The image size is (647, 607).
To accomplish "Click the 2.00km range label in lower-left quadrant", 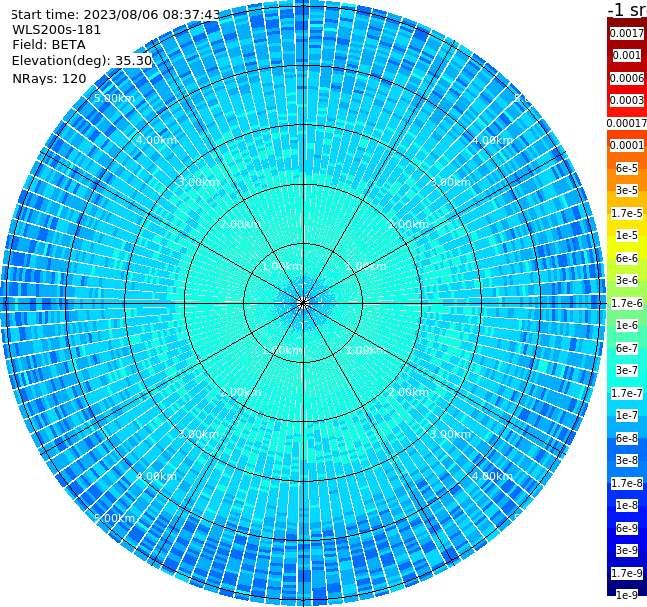I will tap(241, 392).
